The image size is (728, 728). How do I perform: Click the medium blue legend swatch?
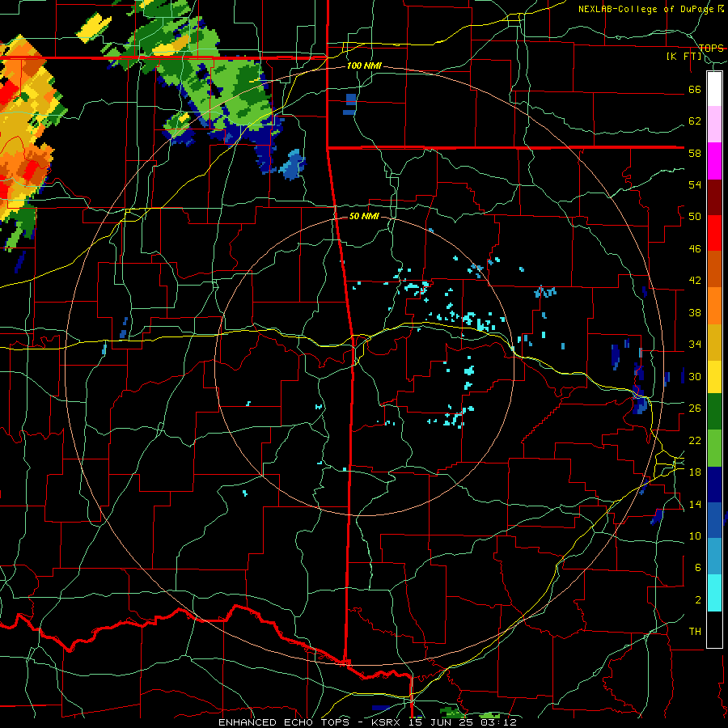click(x=714, y=520)
